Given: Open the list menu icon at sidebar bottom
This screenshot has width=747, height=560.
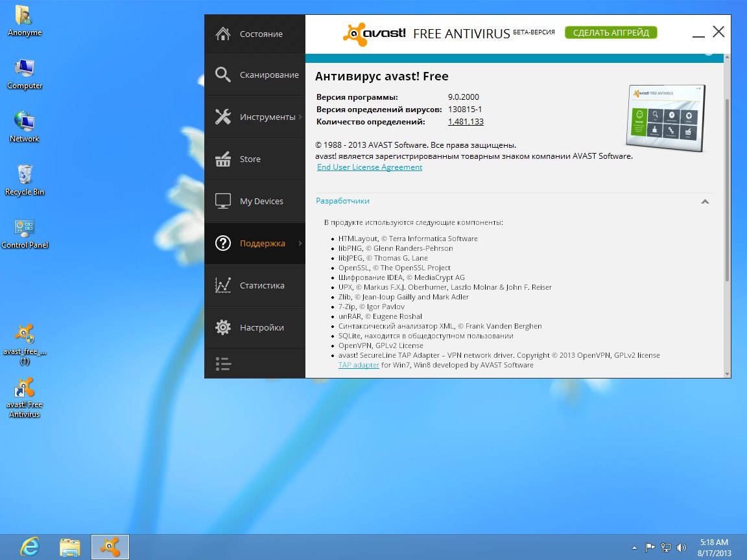Looking at the screenshot, I should 223,364.
